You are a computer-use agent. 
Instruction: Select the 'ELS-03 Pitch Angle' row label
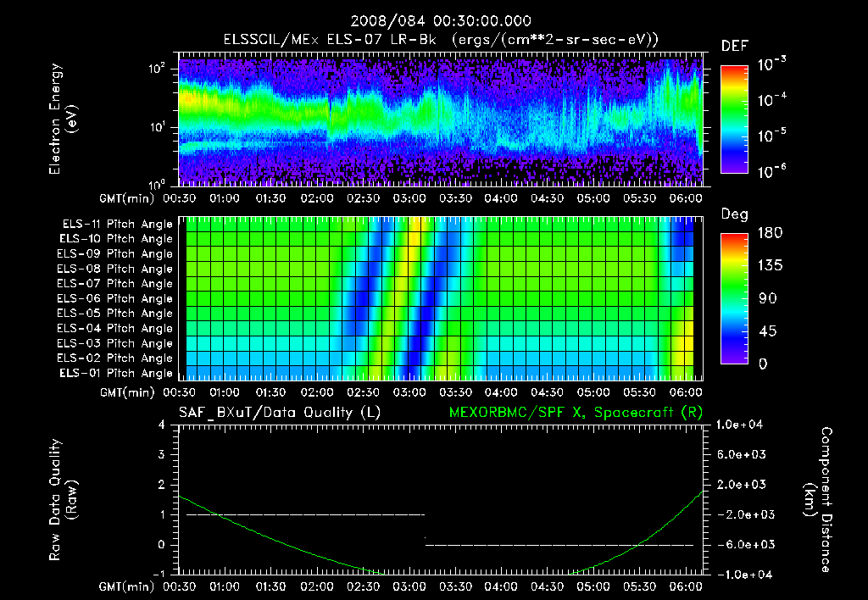[115, 343]
